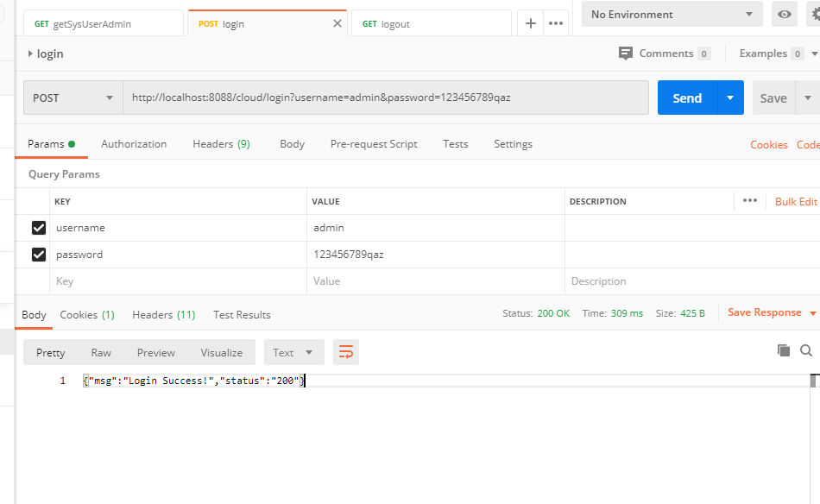
Task: Click the Bulk Edit link
Action: click(x=796, y=202)
